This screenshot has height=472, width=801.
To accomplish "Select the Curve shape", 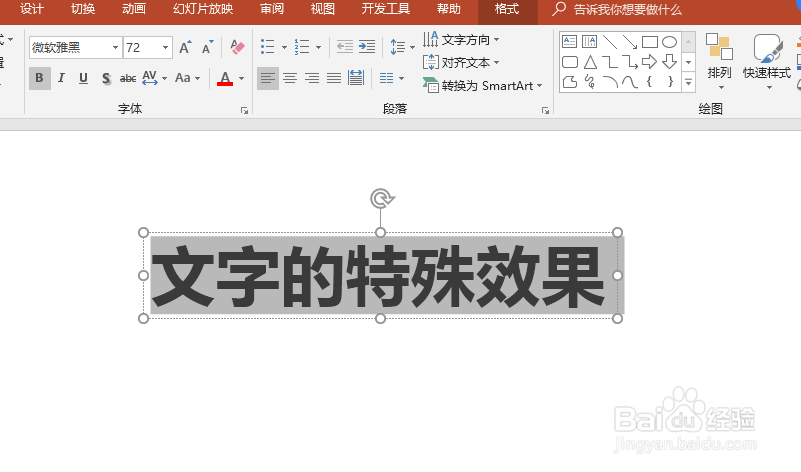I will point(629,82).
